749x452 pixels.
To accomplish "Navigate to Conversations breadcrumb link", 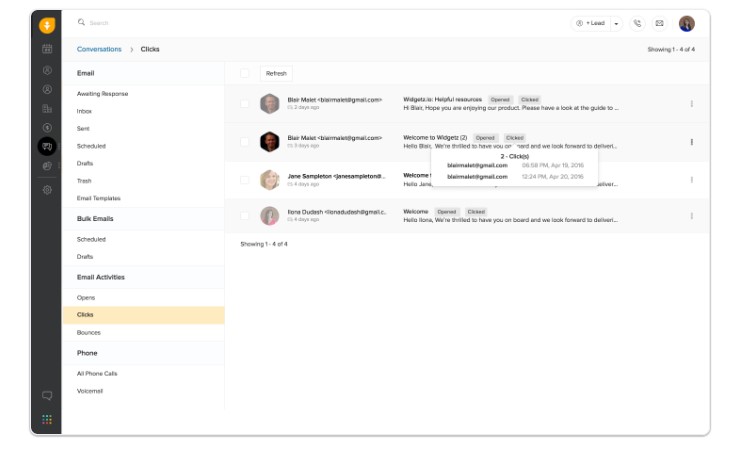I will click(x=98, y=49).
